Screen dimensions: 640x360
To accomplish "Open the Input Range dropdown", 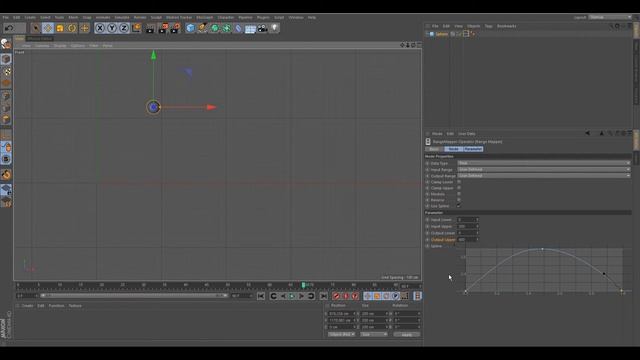I will coord(544,169).
